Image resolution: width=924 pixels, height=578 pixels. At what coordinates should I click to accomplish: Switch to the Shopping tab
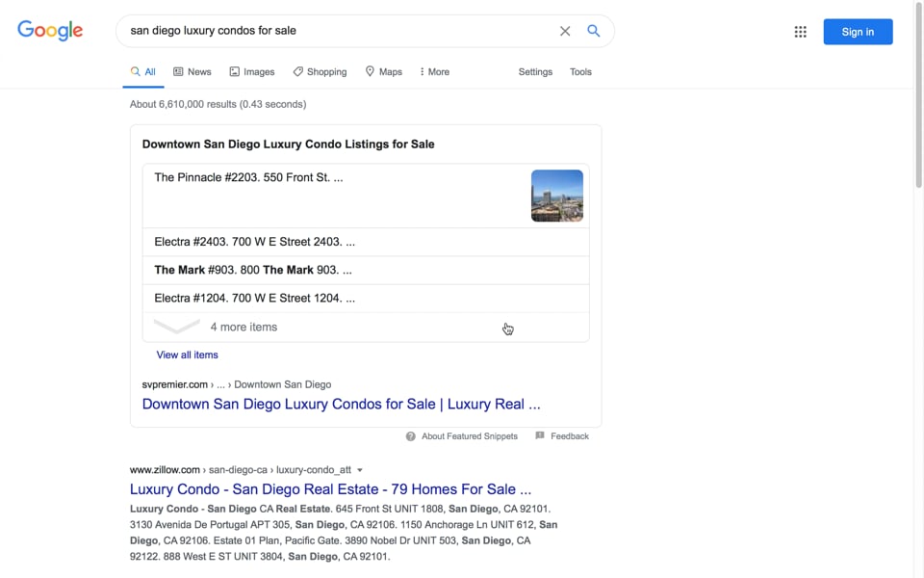click(320, 72)
